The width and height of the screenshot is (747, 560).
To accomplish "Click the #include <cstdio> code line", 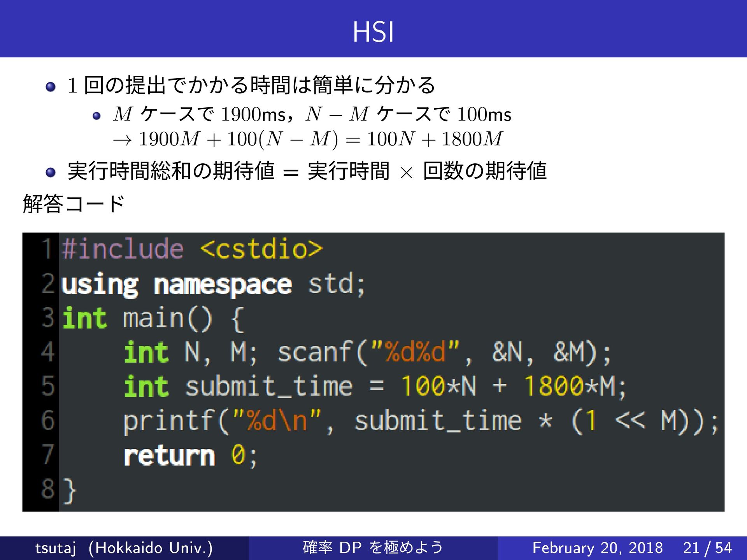I will pyautogui.click(x=192, y=249).
